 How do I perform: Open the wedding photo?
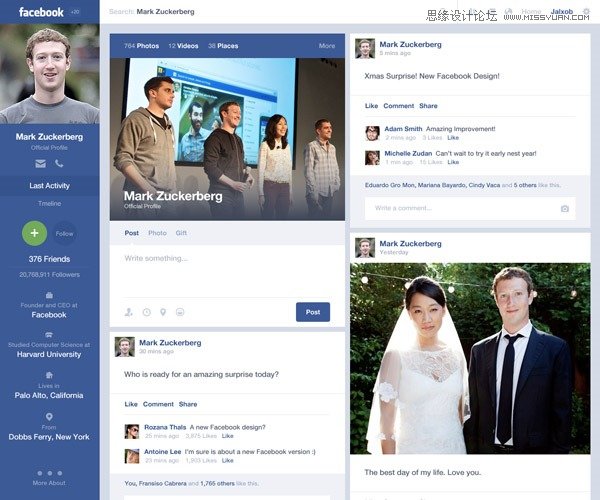click(x=470, y=358)
